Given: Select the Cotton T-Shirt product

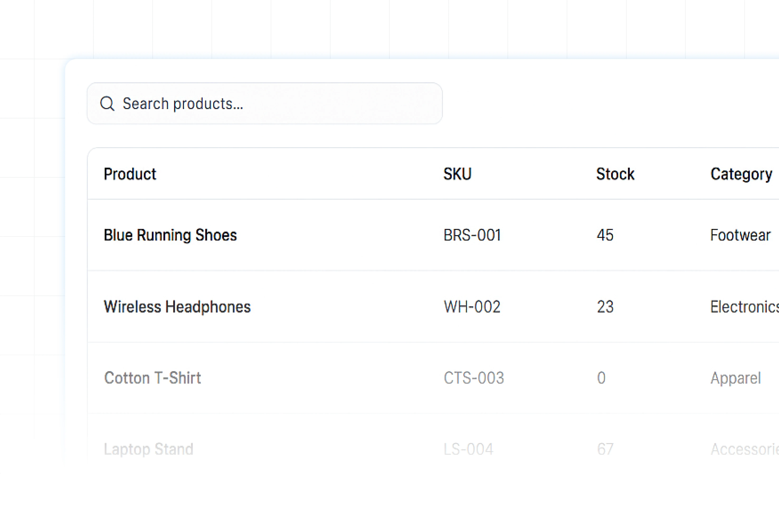Looking at the screenshot, I should [x=152, y=378].
